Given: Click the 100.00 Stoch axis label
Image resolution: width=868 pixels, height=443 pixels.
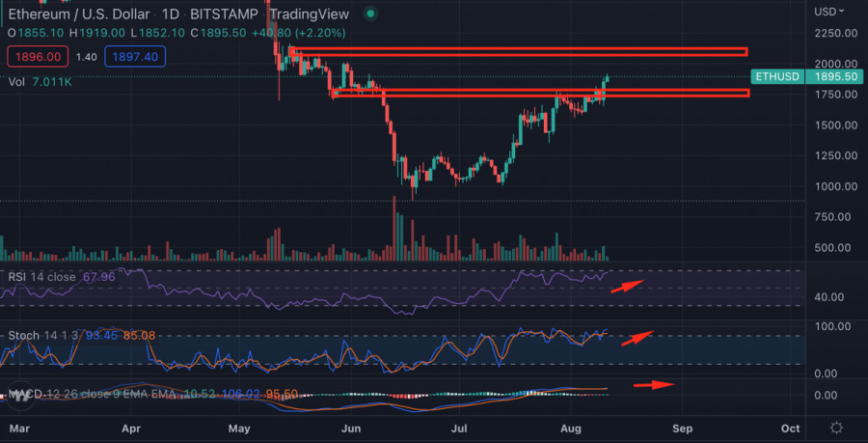Looking at the screenshot, I should (x=832, y=326).
